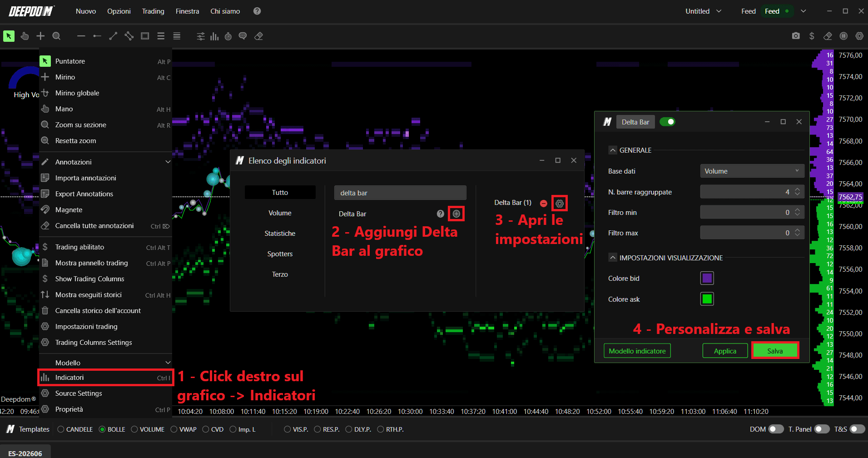This screenshot has height=458, width=868.
Task: Open indicators via bar chart toolbar icon
Action: (x=214, y=36)
